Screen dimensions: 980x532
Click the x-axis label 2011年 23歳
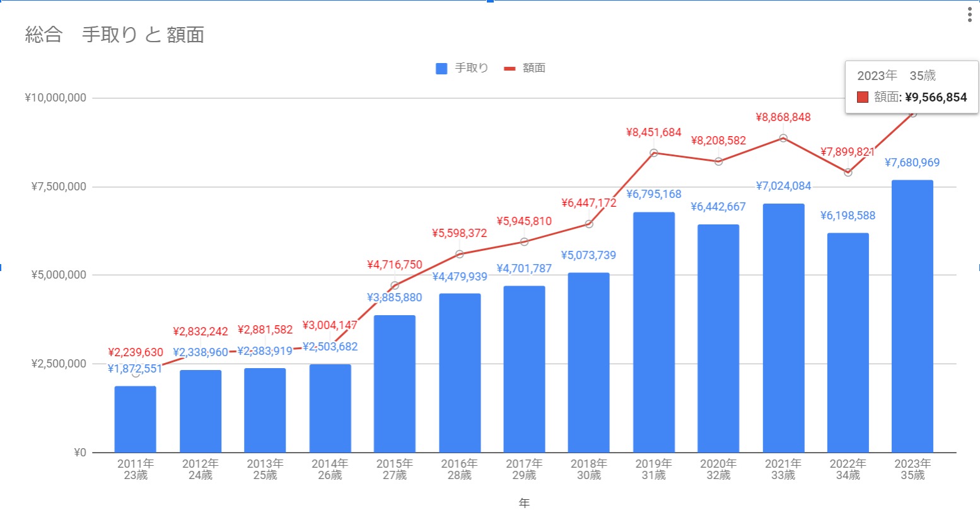[136, 470]
